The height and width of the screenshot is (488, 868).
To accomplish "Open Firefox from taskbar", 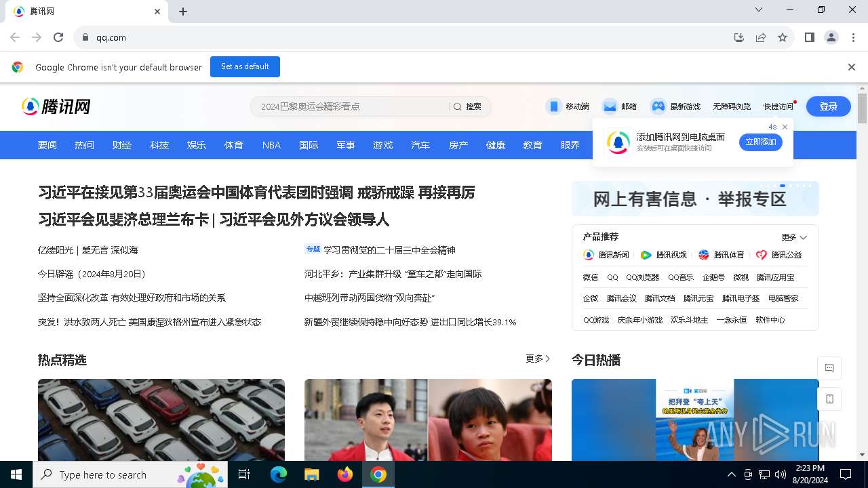I will 345,474.
